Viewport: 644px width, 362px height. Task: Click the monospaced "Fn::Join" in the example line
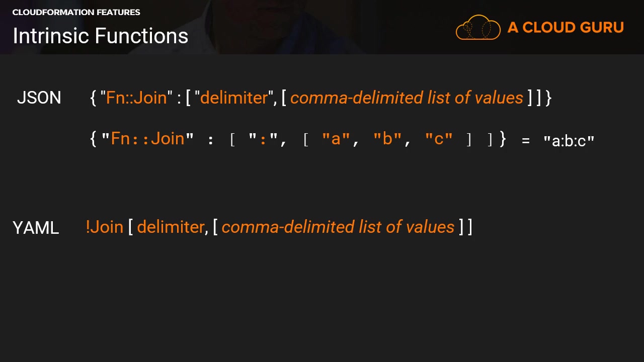point(147,139)
